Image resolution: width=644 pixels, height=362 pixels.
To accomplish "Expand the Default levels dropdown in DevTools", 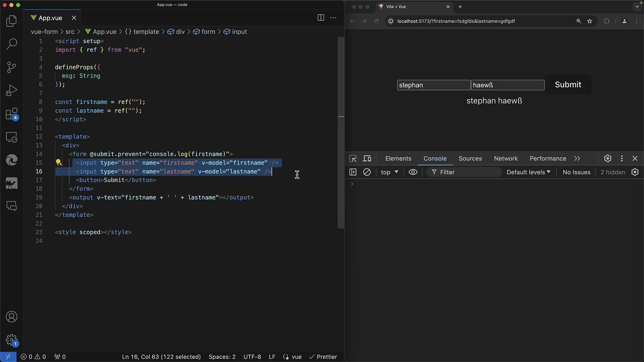I will [527, 172].
